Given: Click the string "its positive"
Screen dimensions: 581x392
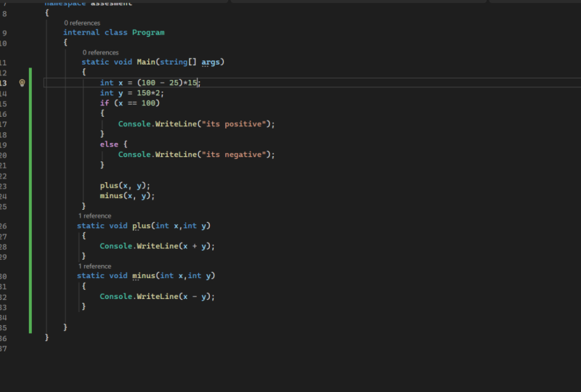Looking at the screenshot, I should pyautogui.click(x=234, y=124).
